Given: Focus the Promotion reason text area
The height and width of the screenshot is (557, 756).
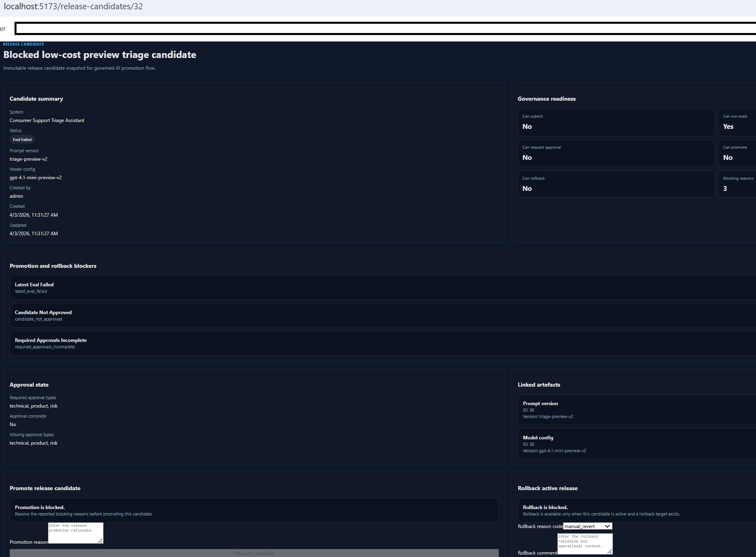Looking at the screenshot, I should (x=76, y=533).
